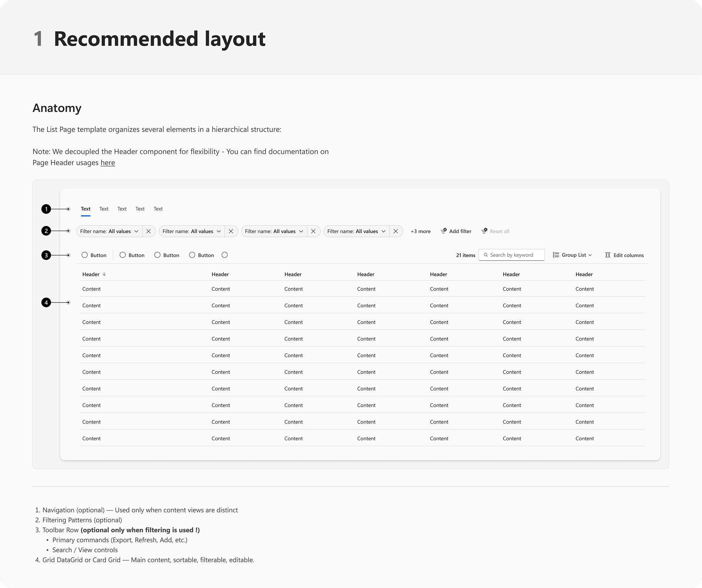Remove the third filter pill via X
The width and height of the screenshot is (702, 588).
coord(313,231)
